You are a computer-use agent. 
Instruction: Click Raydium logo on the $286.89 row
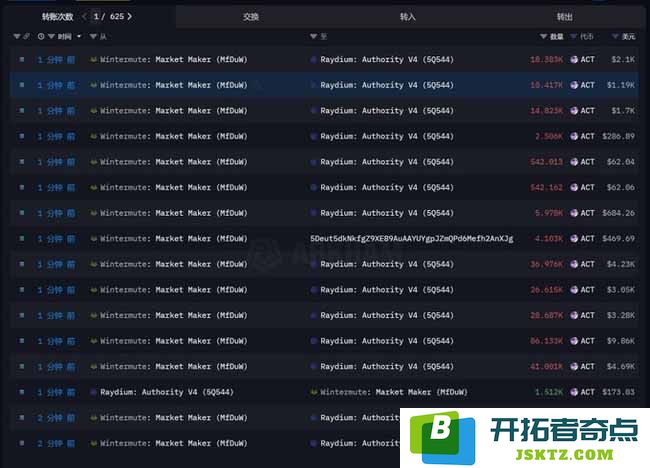tap(314, 136)
